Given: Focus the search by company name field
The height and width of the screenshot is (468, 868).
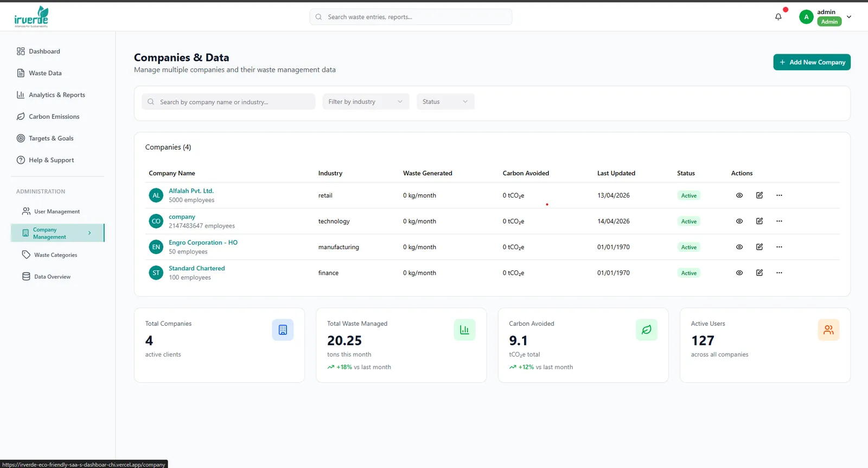Looking at the screenshot, I should [228, 102].
